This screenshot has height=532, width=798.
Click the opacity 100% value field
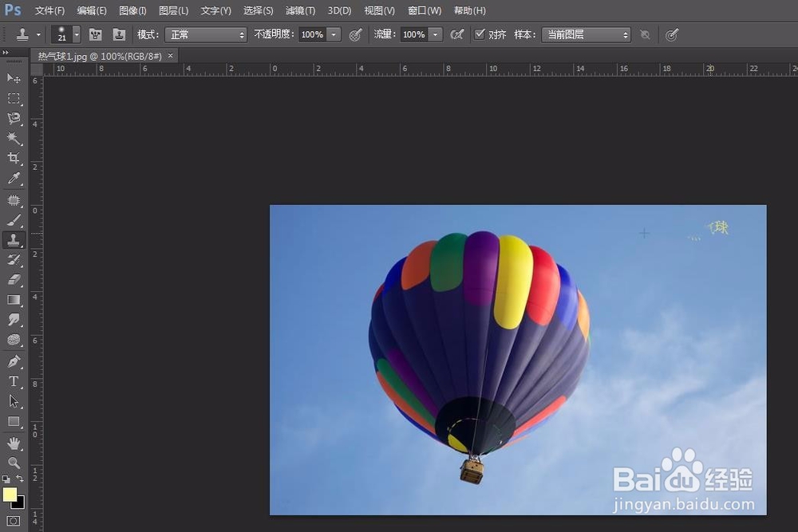[313, 34]
